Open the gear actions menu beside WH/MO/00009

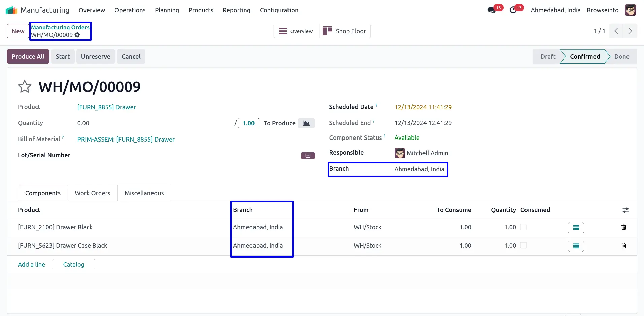pyautogui.click(x=77, y=35)
